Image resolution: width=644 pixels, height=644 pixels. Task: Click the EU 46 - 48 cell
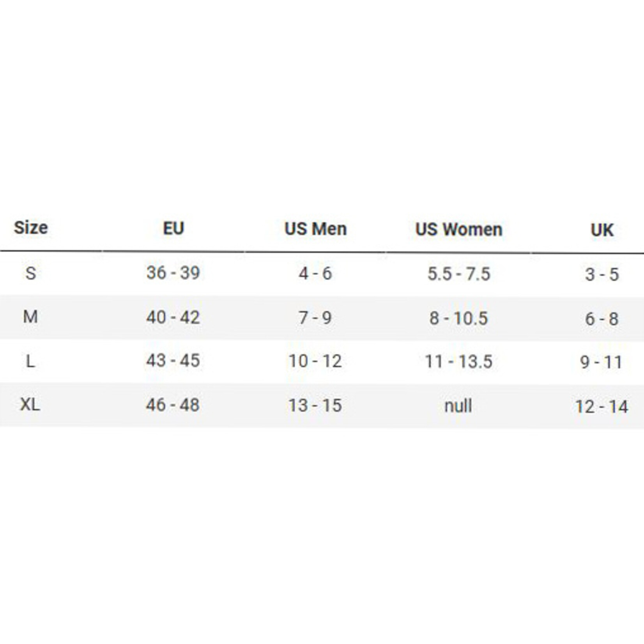point(173,405)
